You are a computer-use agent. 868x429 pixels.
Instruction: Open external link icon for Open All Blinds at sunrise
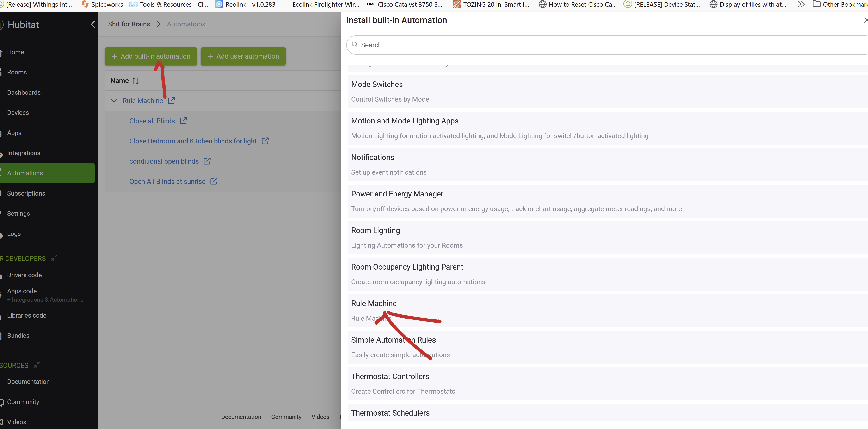pos(214,181)
